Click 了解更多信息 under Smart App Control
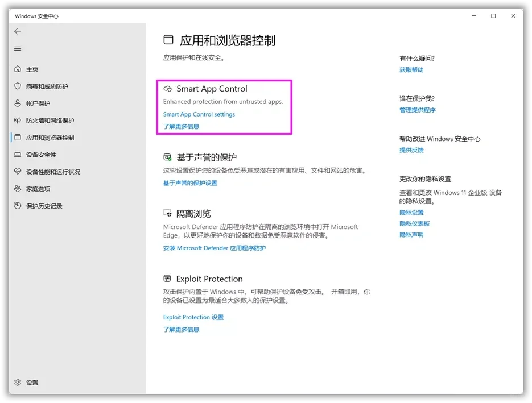 (181, 126)
